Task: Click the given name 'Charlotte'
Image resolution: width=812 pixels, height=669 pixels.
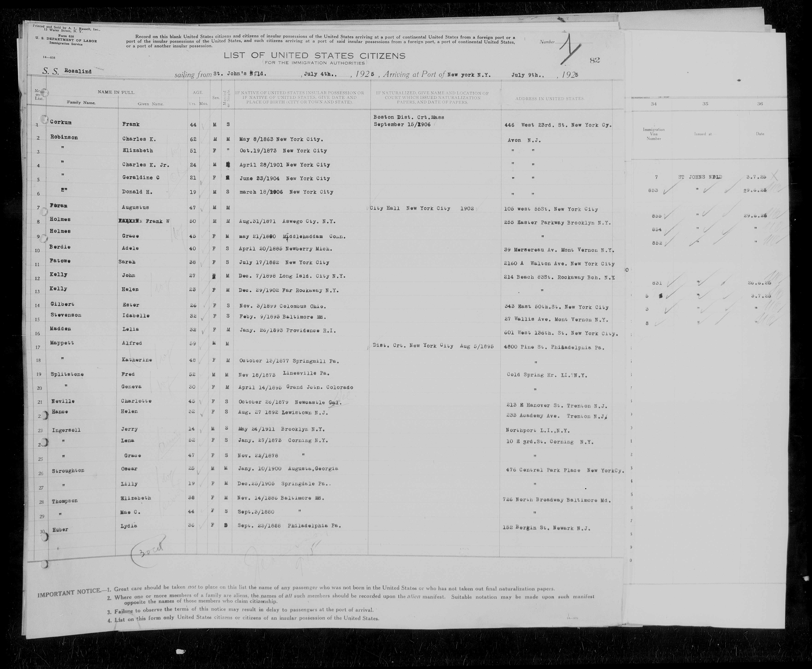Action: pos(136,401)
